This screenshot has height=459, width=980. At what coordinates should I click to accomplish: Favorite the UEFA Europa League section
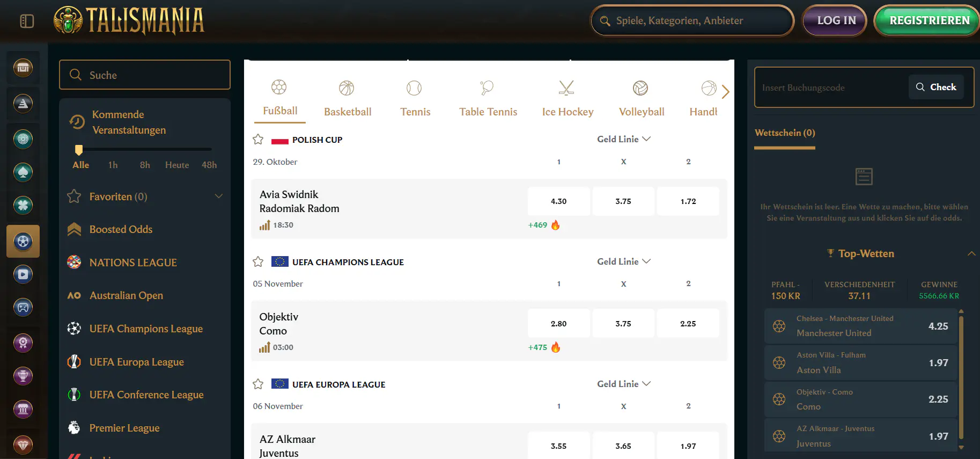click(258, 384)
